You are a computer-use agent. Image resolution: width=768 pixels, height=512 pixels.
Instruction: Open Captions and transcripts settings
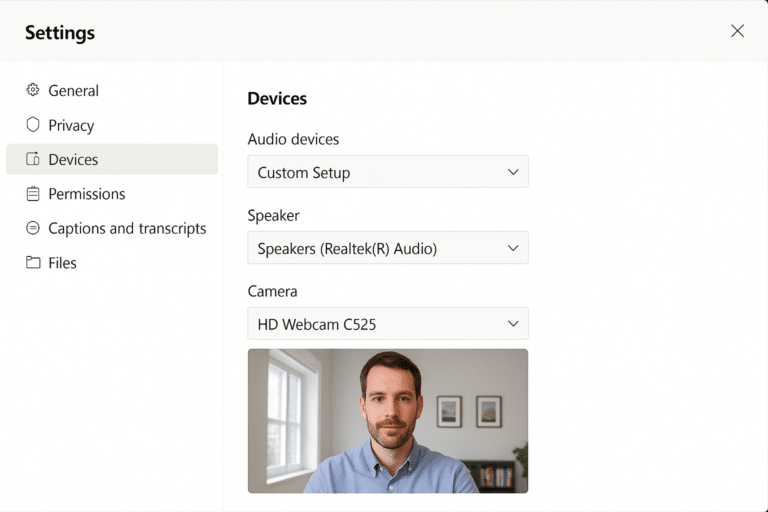click(x=127, y=229)
